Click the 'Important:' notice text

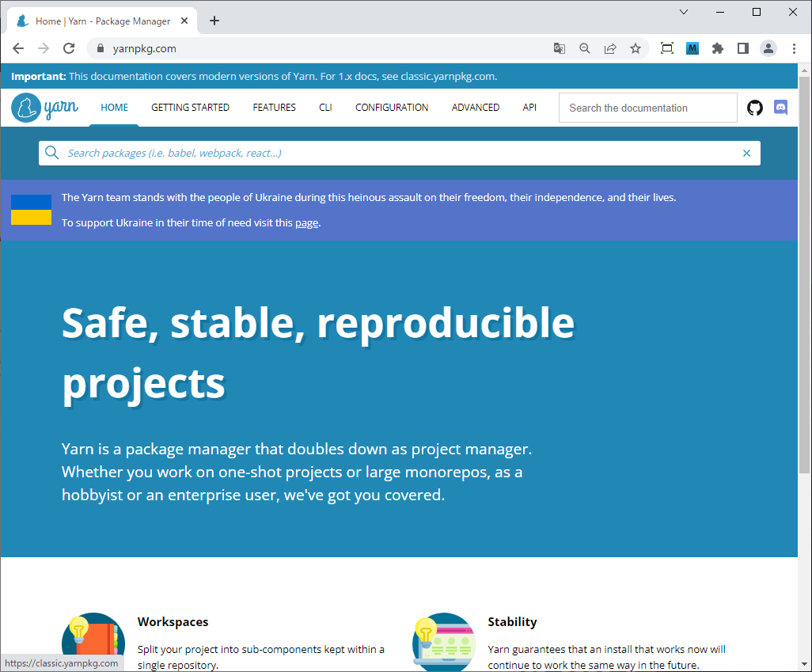click(38, 76)
